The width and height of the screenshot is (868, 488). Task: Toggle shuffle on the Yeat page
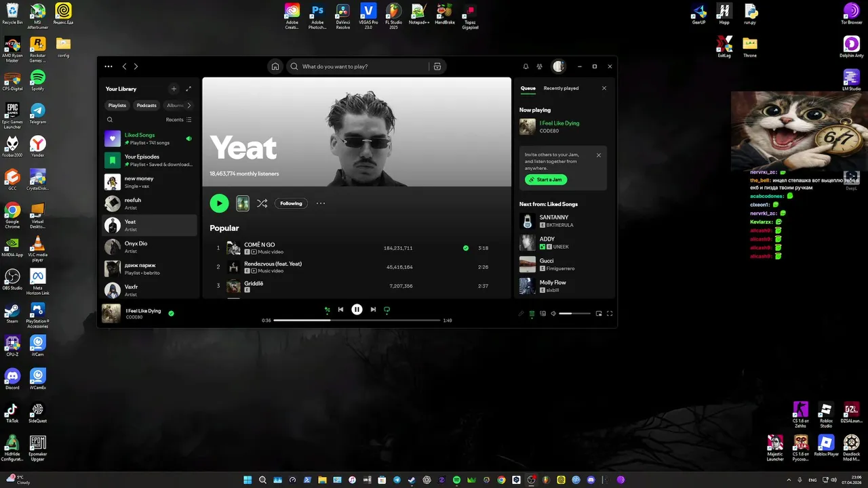coord(262,203)
